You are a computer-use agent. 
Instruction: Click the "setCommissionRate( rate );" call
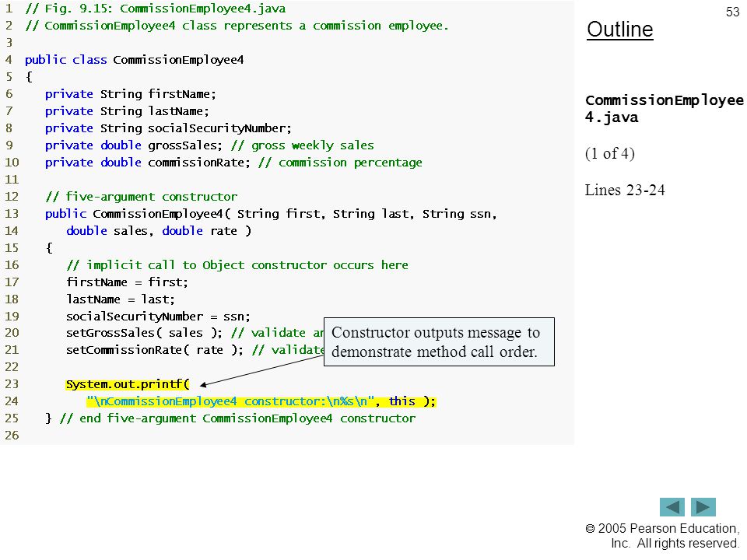pos(155,350)
